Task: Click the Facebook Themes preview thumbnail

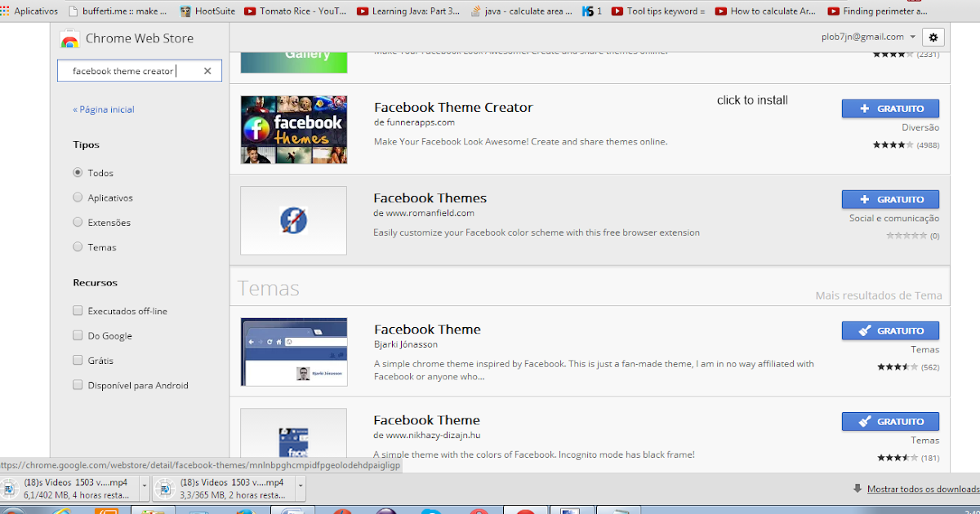Action: click(294, 220)
